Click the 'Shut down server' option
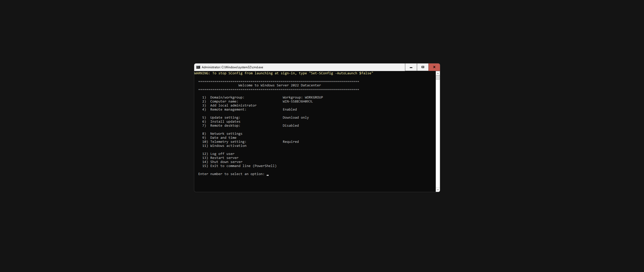 [222, 162]
